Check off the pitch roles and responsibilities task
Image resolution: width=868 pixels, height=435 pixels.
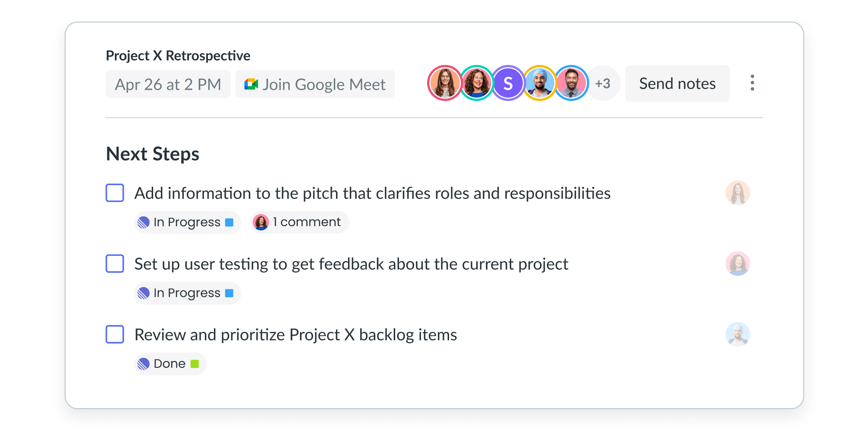point(115,193)
